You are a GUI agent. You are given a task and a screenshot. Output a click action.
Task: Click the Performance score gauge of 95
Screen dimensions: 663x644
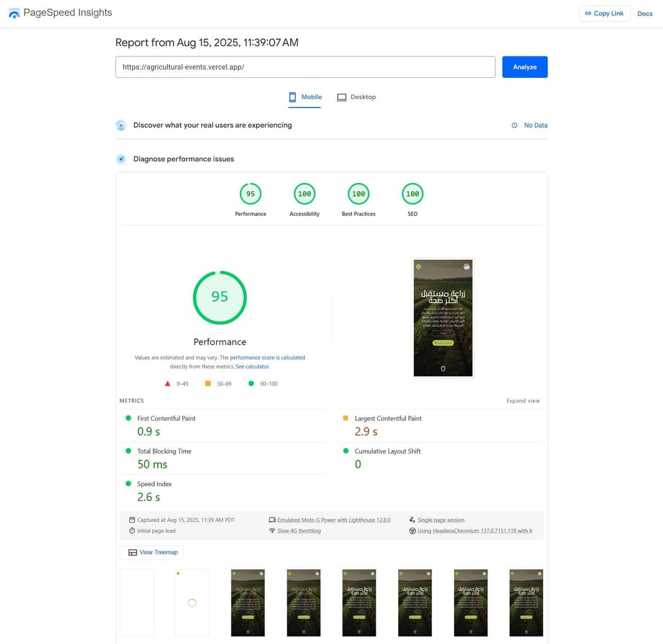(x=250, y=194)
